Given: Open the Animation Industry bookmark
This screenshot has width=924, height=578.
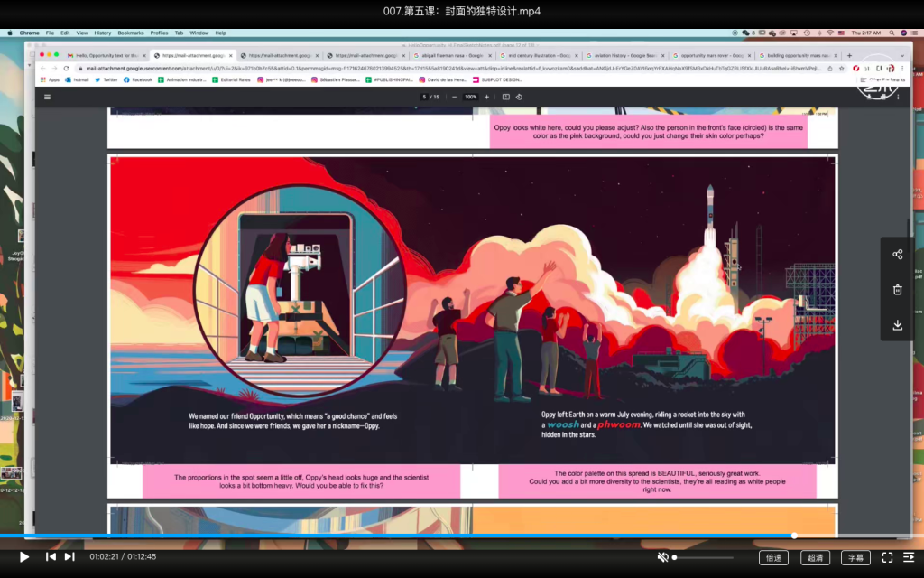Looking at the screenshot, I should [185, 79].
